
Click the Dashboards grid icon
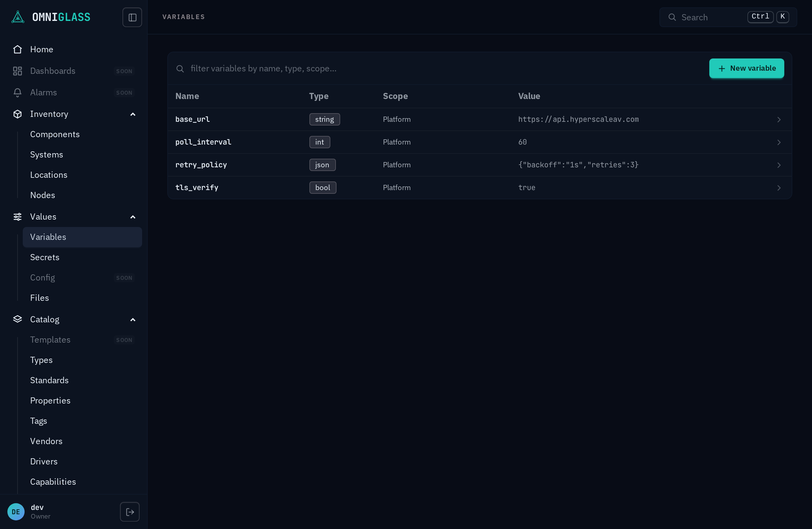[x=18, y=71]
